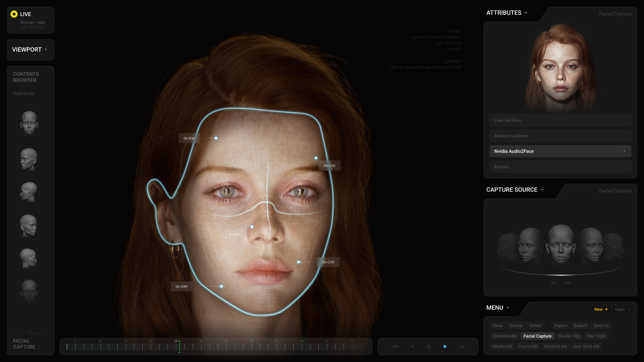Rewind playback with double-left arrows

coord(395,347)
